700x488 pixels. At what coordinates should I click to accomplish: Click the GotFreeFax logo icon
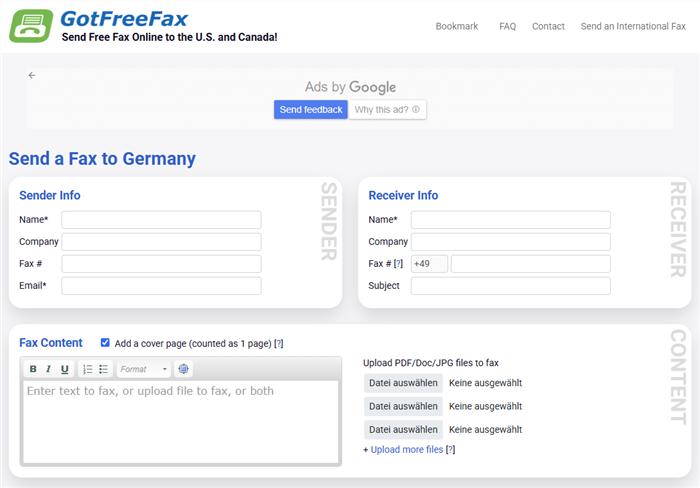[31, 25]
